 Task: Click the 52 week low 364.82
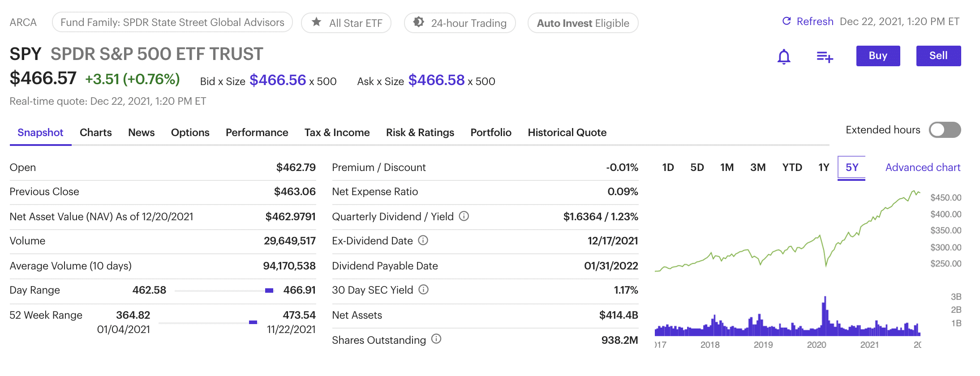click(x=133, y=315)
